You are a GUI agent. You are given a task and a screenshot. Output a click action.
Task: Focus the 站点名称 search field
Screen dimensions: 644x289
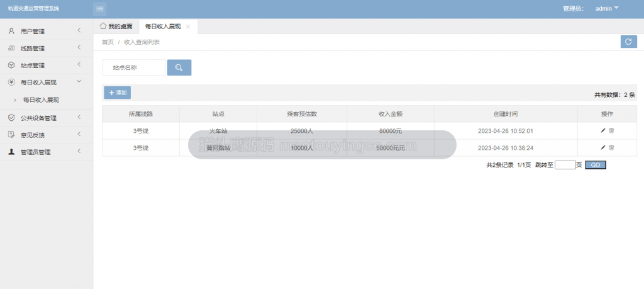133,67
